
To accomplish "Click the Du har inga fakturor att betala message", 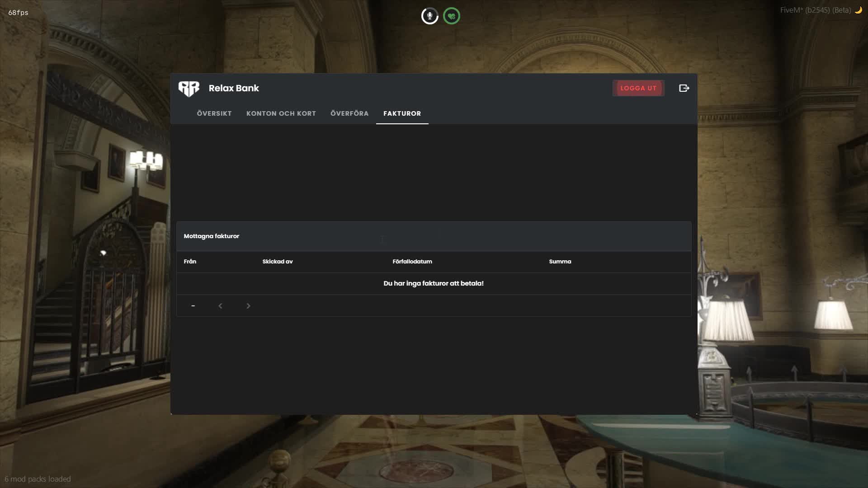I will click(434, 283).
